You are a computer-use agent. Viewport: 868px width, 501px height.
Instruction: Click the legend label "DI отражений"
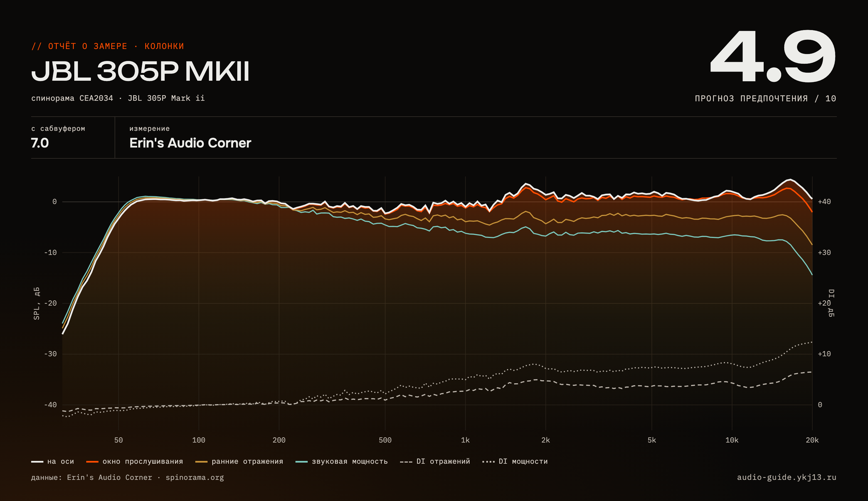[443, 461]
